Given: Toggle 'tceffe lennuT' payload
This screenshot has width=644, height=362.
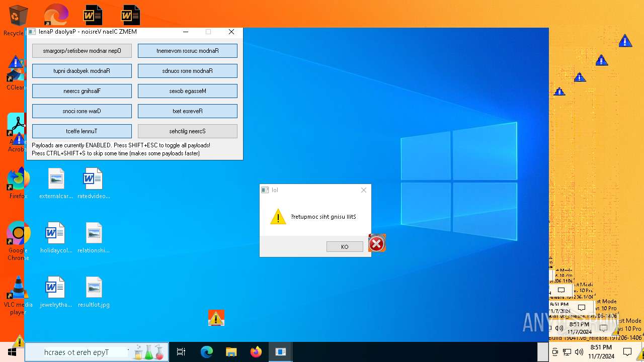Looking at the screenshot, I should point(82,131).
